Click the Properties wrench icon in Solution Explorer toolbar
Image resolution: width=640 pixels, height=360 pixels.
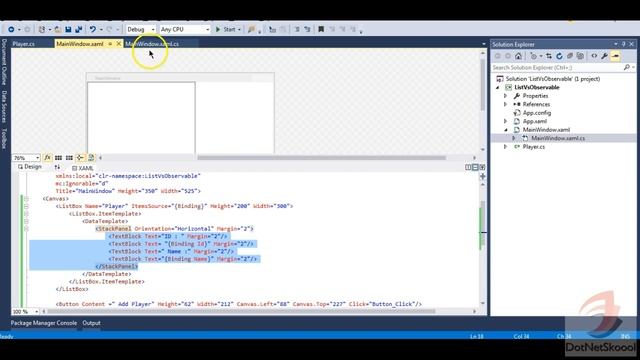click(x=604, y=56)
